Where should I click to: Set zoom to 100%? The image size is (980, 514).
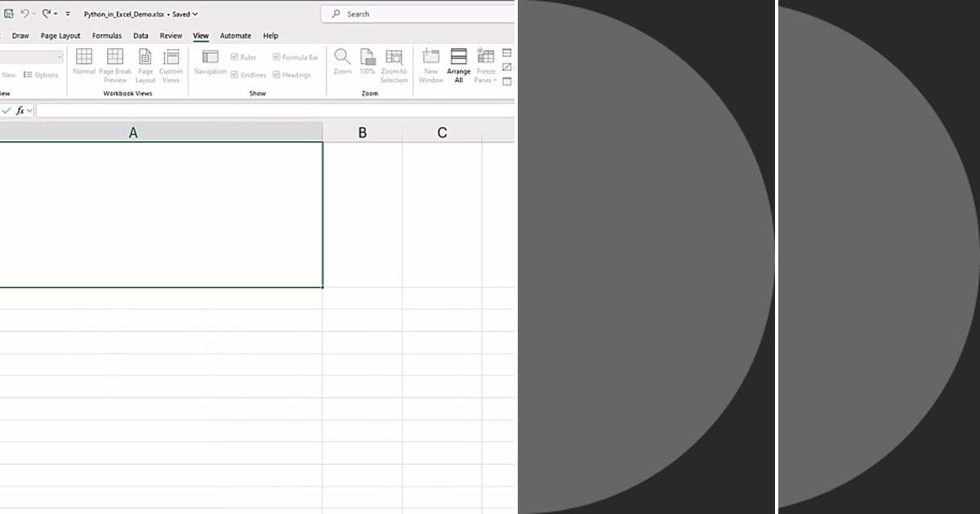coord(367,64)
